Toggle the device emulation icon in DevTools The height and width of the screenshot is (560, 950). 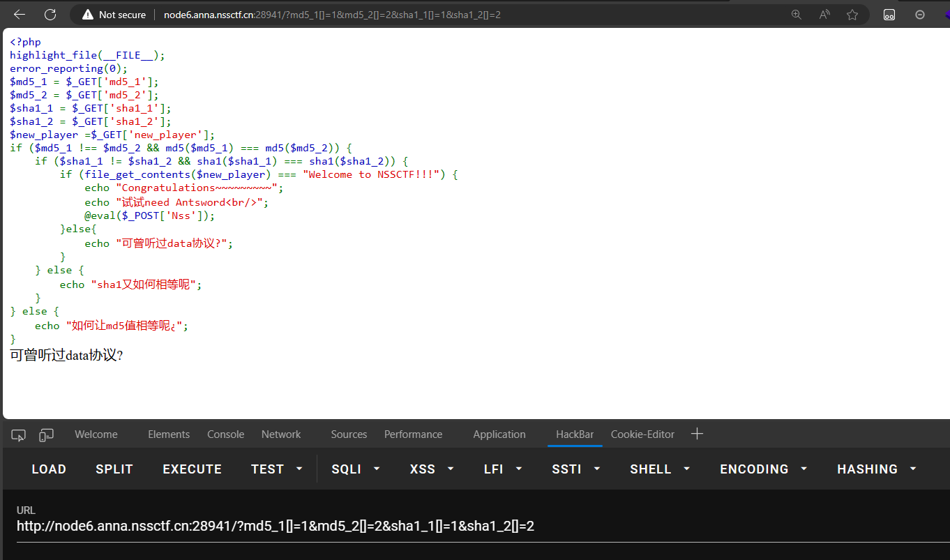pos(46,434)
